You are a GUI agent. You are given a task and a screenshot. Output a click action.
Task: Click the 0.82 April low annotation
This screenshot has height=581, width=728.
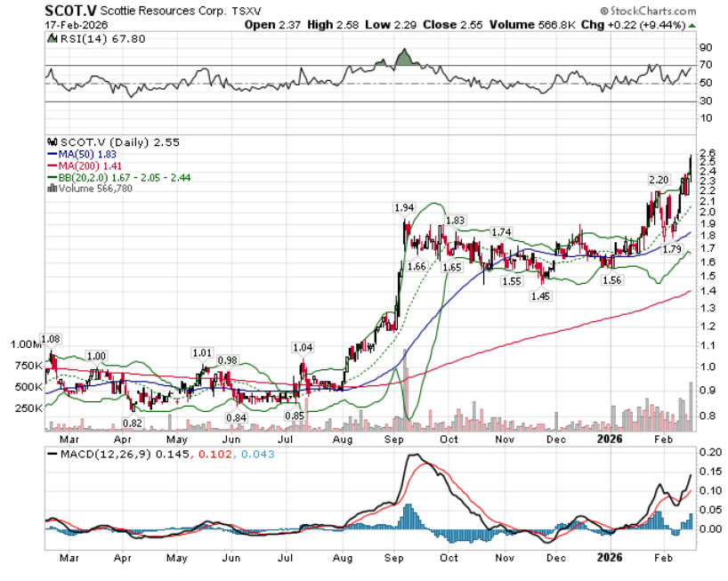pyautogui.click(x=133, y=423)
